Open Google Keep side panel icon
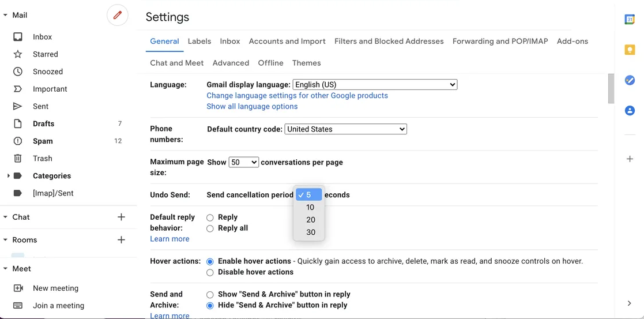 (630, 50)
